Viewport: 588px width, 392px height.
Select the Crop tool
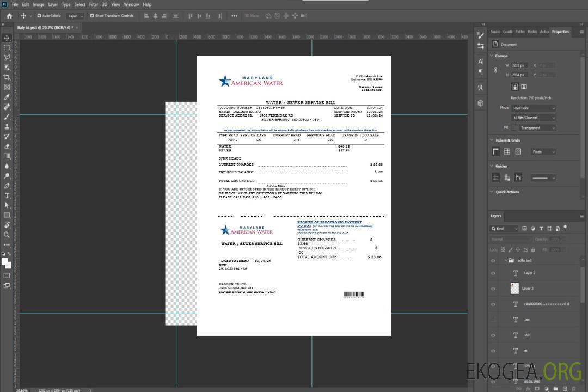coord(7,77)
